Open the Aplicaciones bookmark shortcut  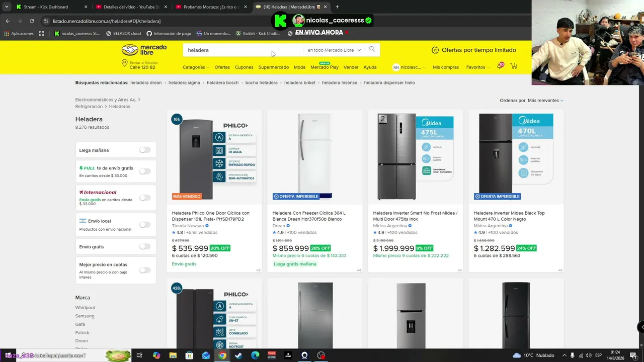click(x=19, y=34)
